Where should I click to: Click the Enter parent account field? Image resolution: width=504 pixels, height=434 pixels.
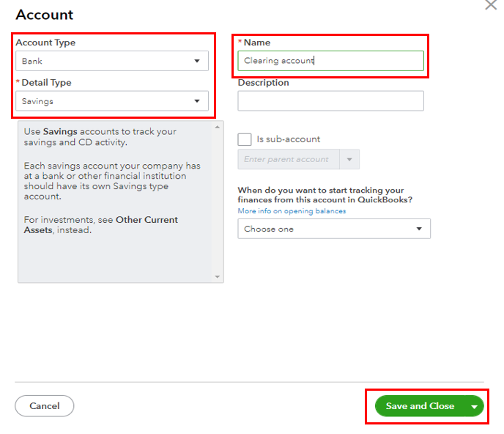pyautogui.click(x=289, y=159)
